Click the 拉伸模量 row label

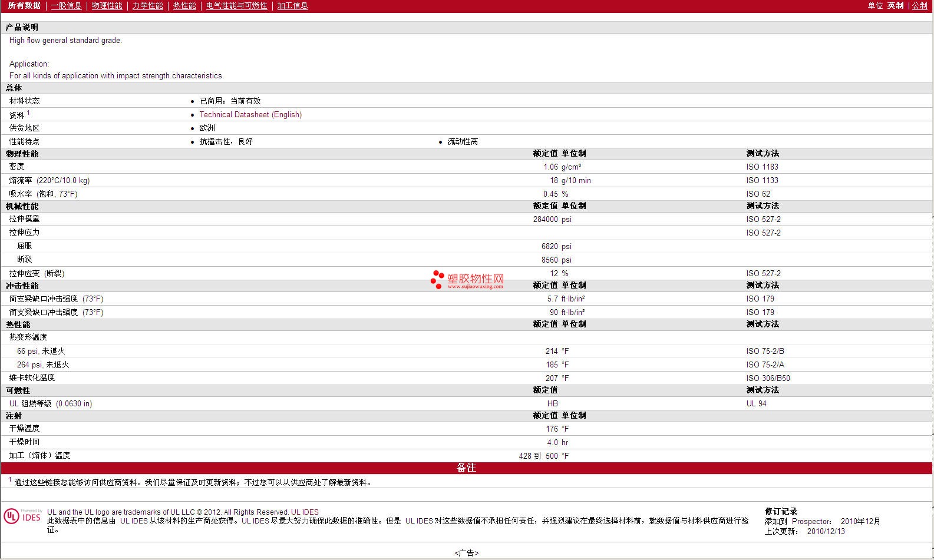[25, 219]
